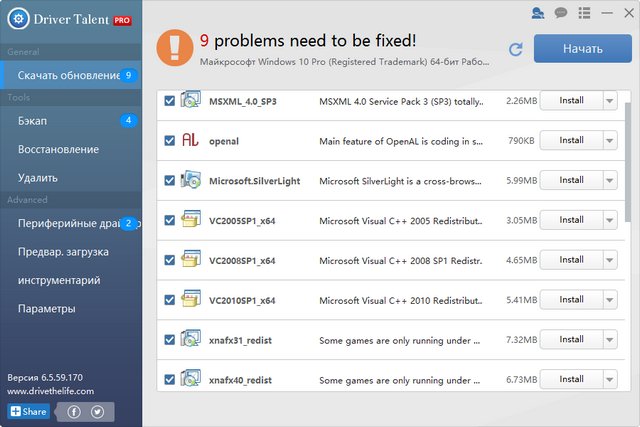This screenshot has height=427, width=640.
Task: Uncheck the VC2008SP1_x64 checkbox
Action: [169, 260]
